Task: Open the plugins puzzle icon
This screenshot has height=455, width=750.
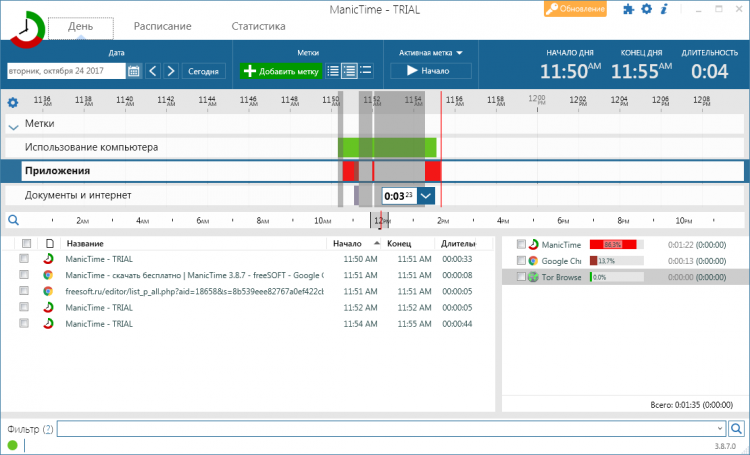Action: pos(628,9)
